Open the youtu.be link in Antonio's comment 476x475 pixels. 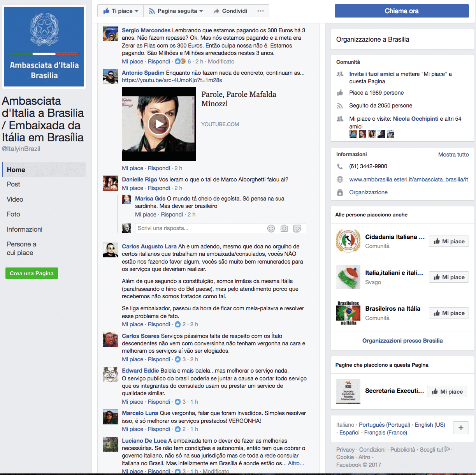[x=172, y=80]
